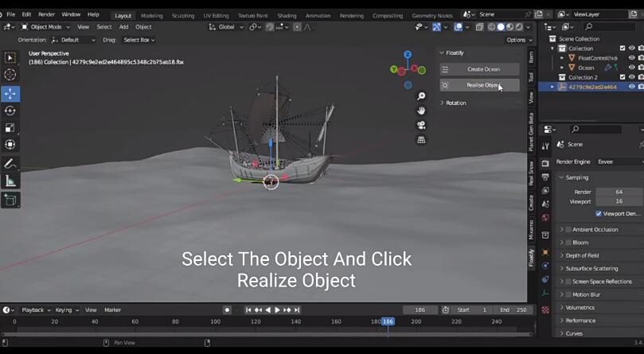This screenshot has height=354, width=644.
Task: Open the Render menu
Action: pyautogui.click(x=46, y=14)
